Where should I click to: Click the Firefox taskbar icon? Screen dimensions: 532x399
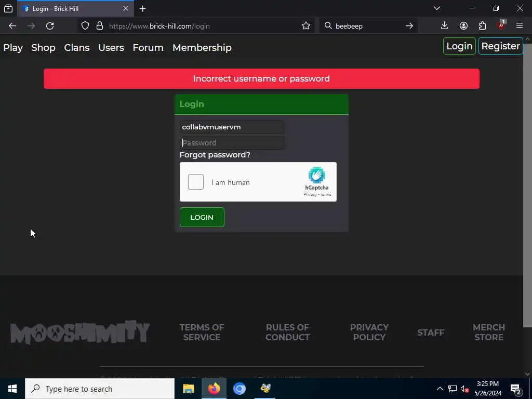click(x=214, y=389)
